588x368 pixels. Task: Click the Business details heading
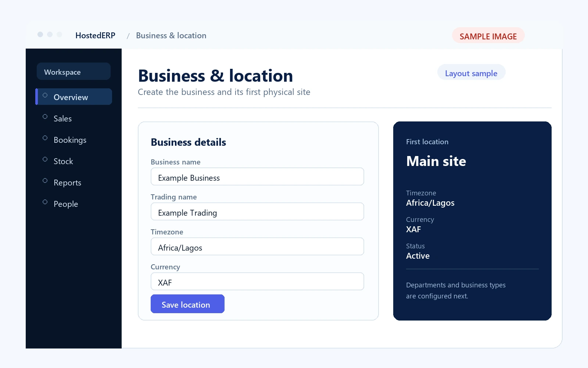(188, 142)
